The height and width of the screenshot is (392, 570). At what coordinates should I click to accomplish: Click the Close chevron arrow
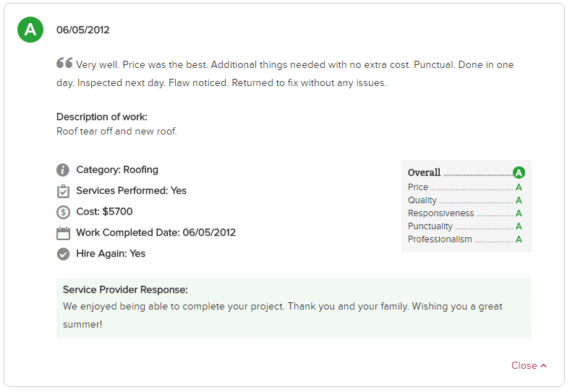point(543,366)
